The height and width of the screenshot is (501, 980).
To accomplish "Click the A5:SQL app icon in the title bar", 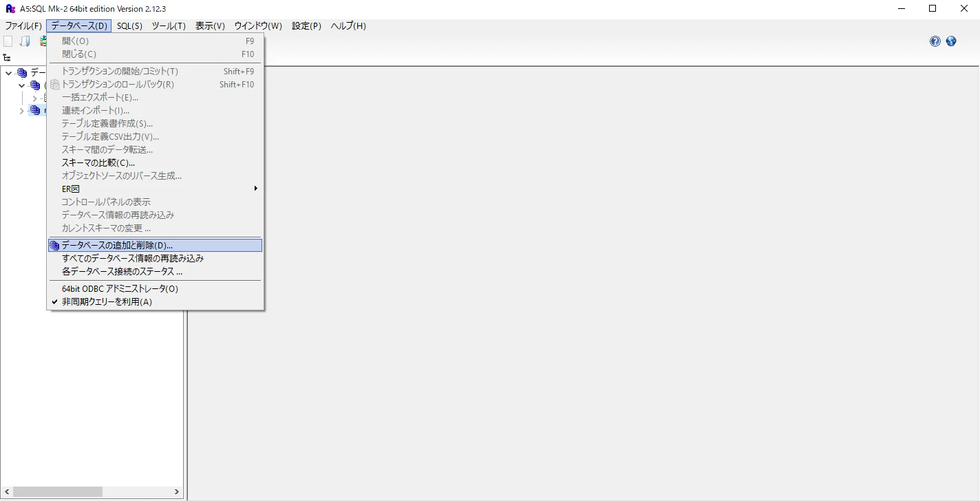I will tap(10, 9).
